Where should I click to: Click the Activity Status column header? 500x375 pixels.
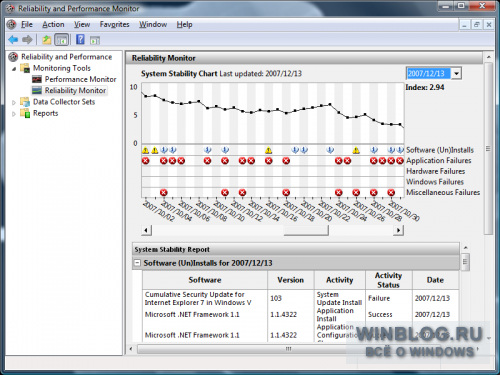point(389,280)
